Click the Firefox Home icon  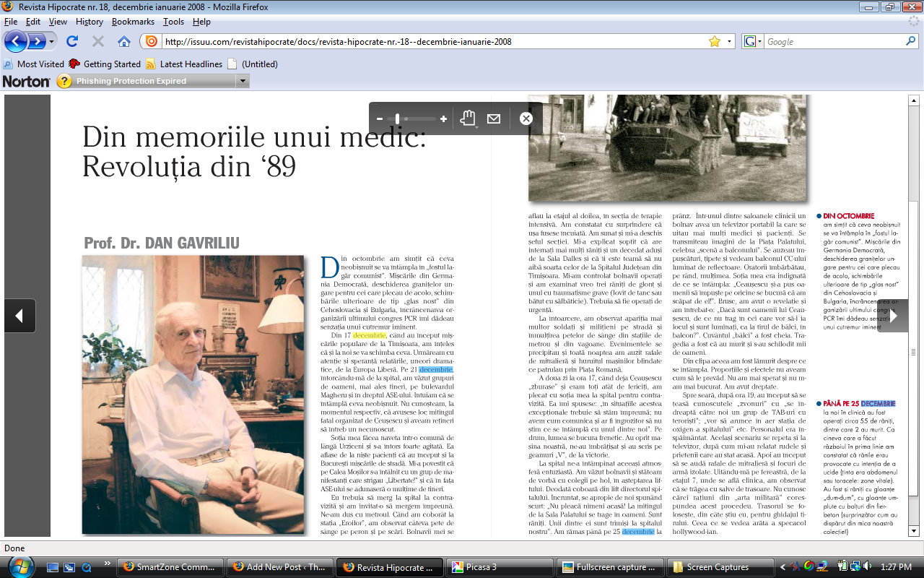[x=124, y=41]
